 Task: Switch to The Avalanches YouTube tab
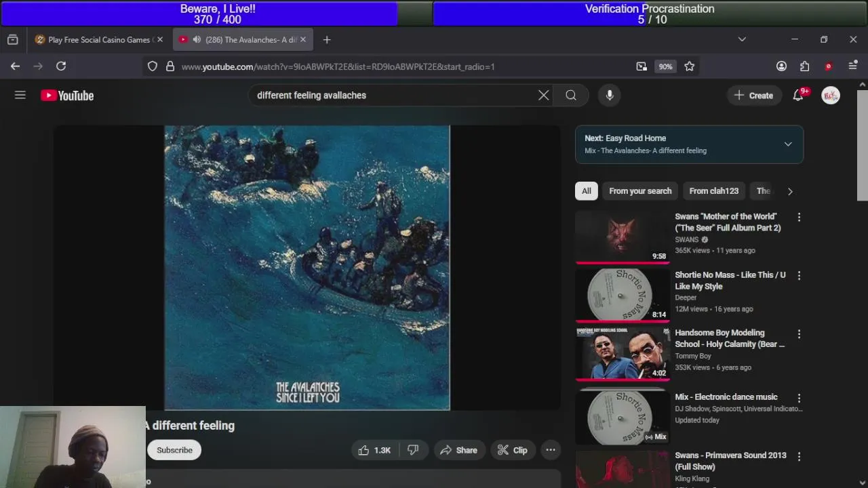point(242,40)
